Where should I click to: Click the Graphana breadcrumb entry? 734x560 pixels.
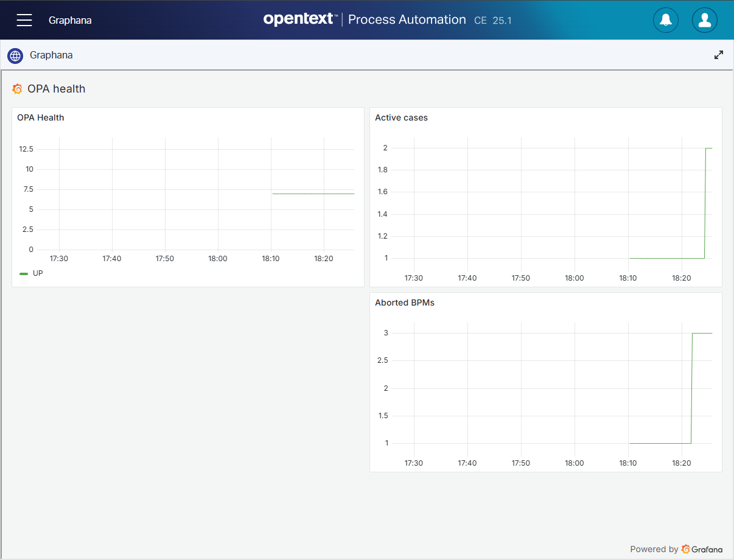pyautogui.click(x=51, y=55)
